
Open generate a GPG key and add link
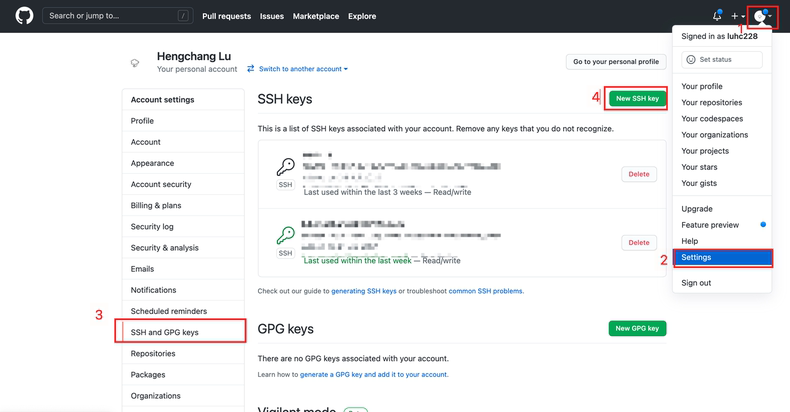click(373, 375)
